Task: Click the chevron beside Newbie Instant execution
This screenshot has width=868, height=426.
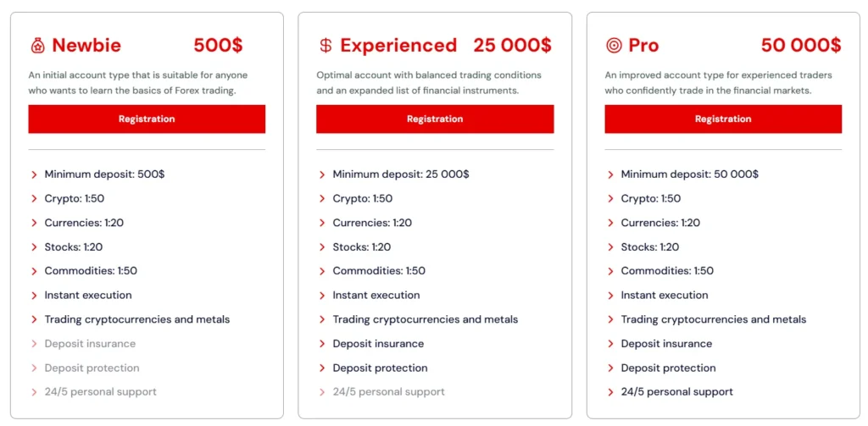Action: point(35,296)
